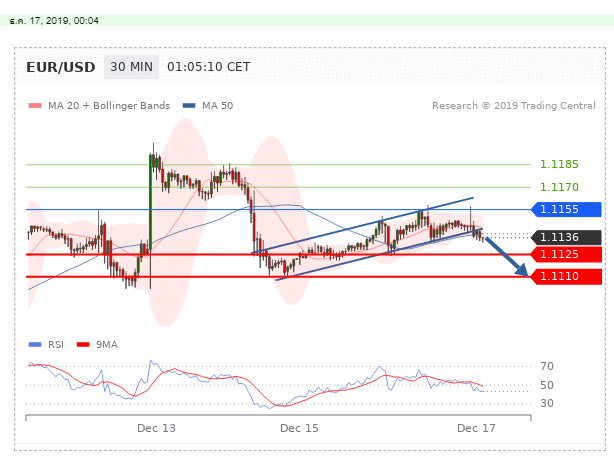Click the red 1.1125 support price tag
This screenshot has width=614, height=458.
coord(566,254)
